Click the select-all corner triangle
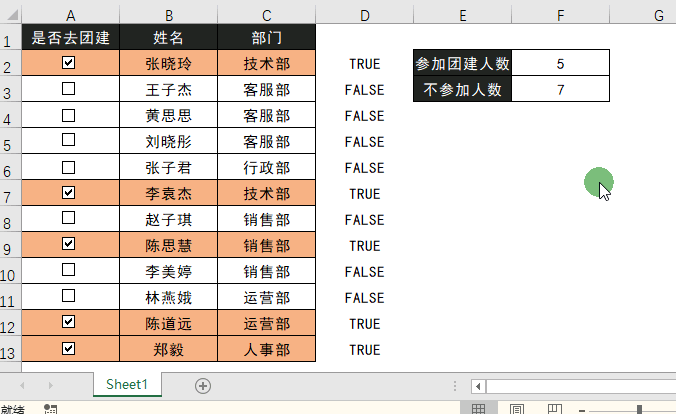This screenshot has width=676, height=414. 12,15
